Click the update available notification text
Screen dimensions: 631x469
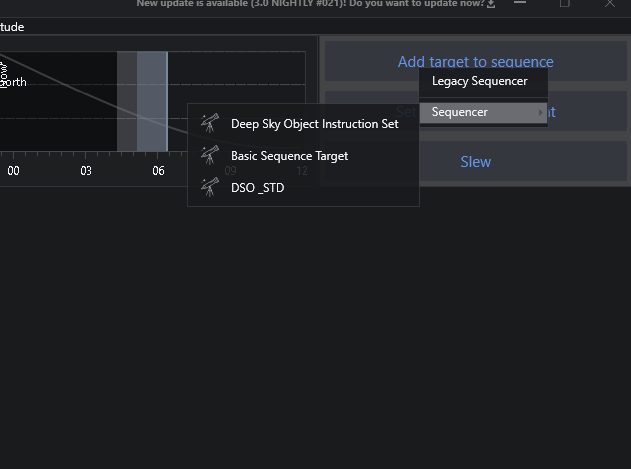tap(310, 4)
